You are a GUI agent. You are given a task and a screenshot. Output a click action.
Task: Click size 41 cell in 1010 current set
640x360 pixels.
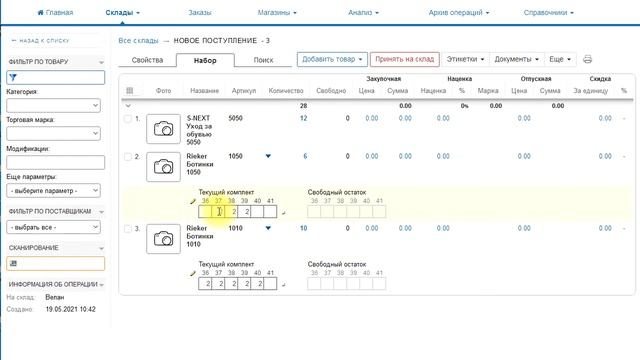[x=270, y=284]
